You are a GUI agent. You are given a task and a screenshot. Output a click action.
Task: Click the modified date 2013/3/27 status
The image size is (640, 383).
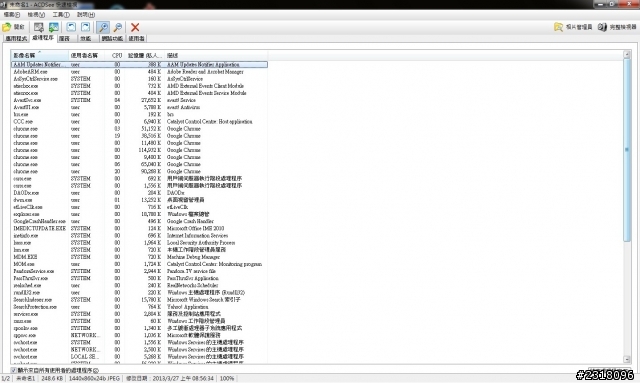click(170, 379)
